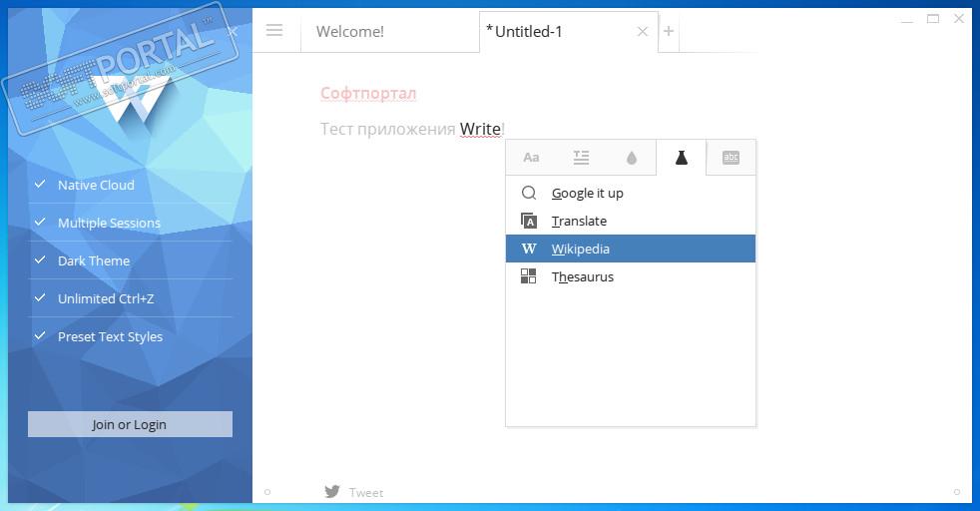Select the Wikipedia entry
This screenshot has width=980, height=511.
pos(631,249)
